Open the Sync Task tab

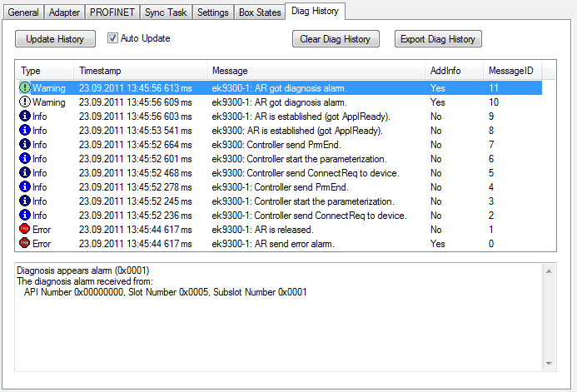click(x=167, y=12)
